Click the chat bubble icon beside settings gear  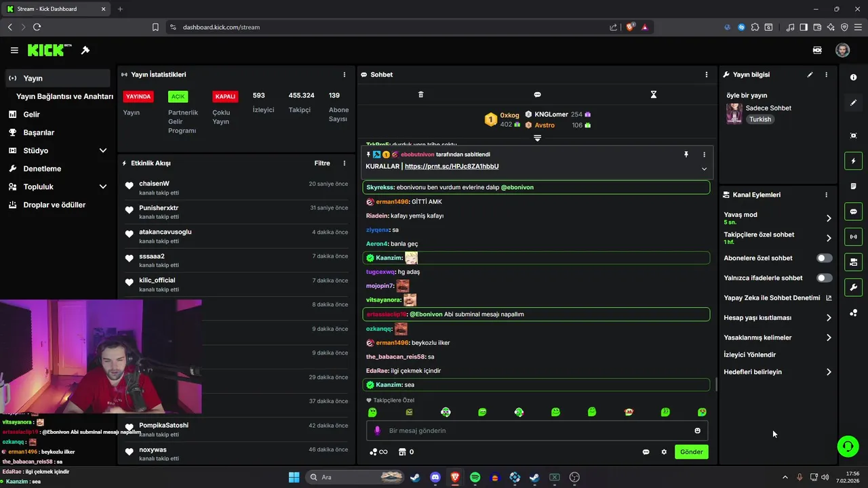[646, 452]
